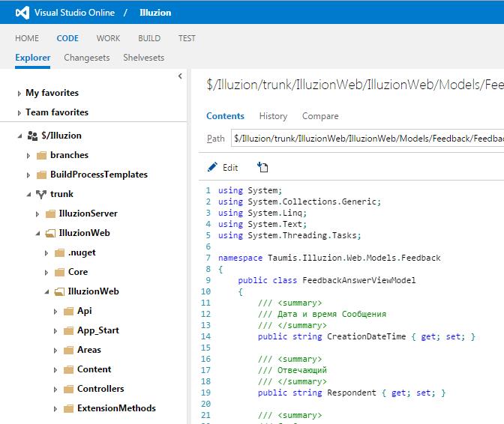Image resolution: width=504 pixels, height=424 pixels.
Task: Expand the Controllers folder arrow
Action: [55, 390]
